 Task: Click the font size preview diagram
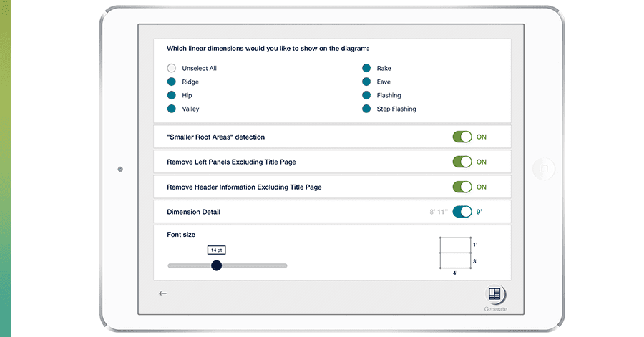458,255
